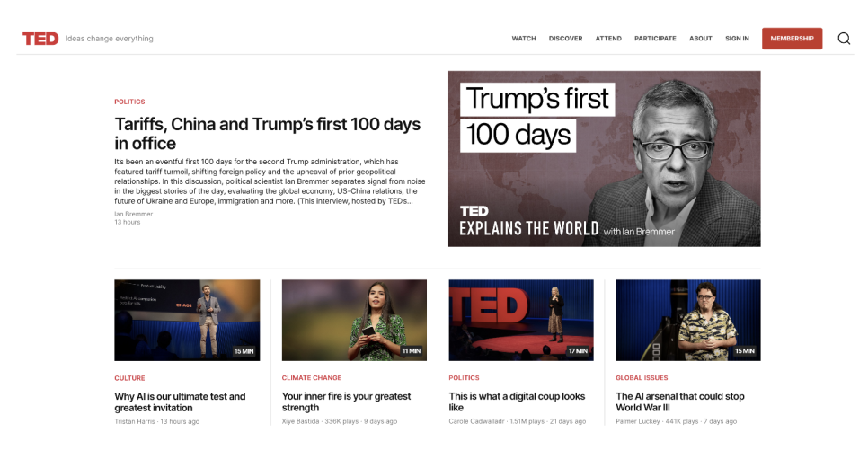Click the red MEMBERSHIP button

click(x=792, y=39)
